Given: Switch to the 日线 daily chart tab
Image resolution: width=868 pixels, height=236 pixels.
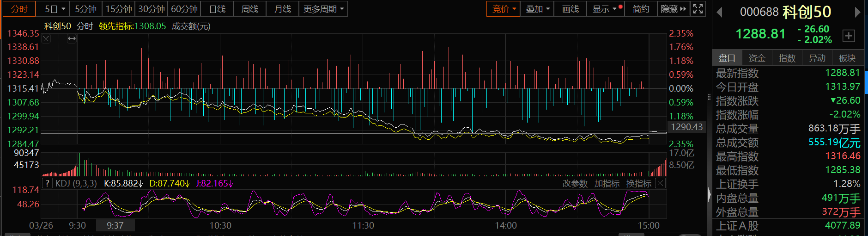Looking at the screenshot, I should (217, 9).
